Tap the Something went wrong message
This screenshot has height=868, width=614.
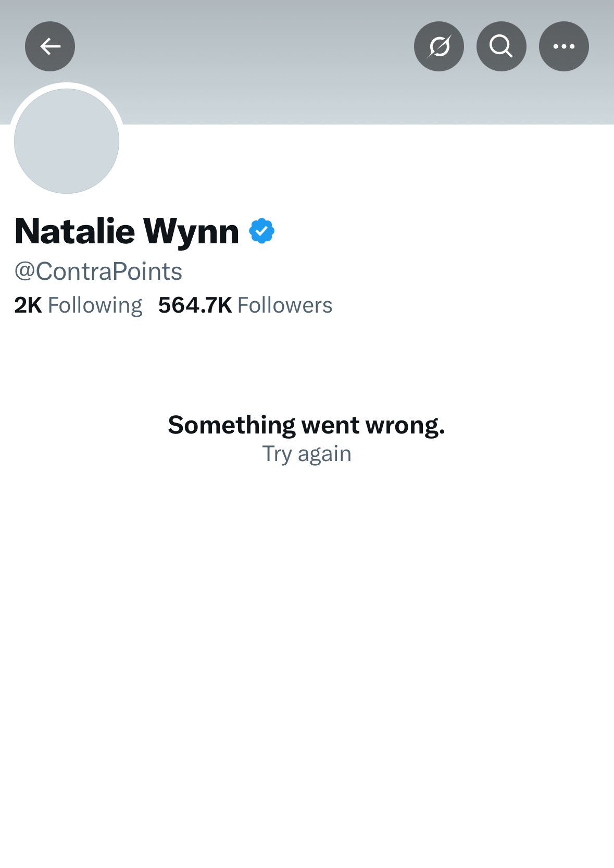(x=306, y=425)
